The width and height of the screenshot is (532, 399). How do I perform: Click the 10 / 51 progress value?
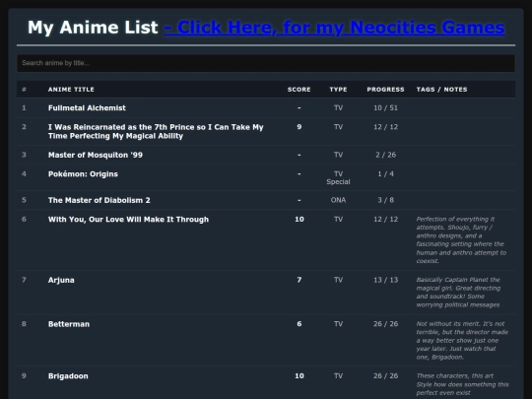click(385, 108)
